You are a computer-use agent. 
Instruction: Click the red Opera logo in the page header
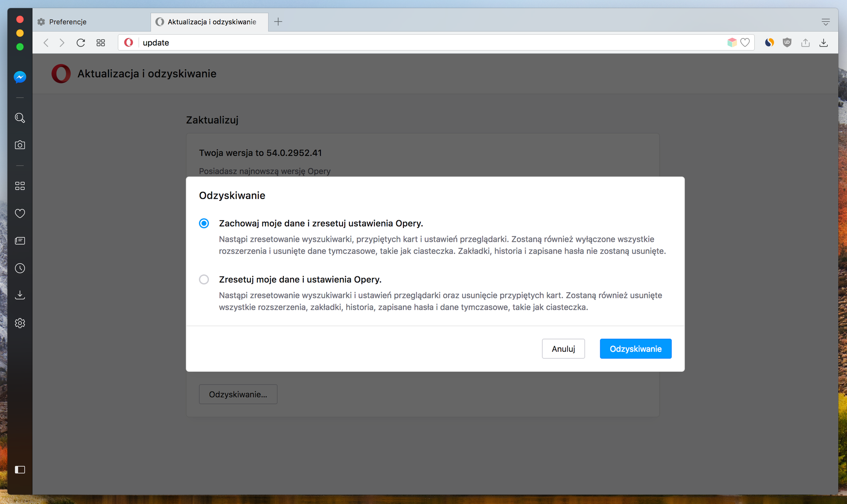(x=61, y=73)
